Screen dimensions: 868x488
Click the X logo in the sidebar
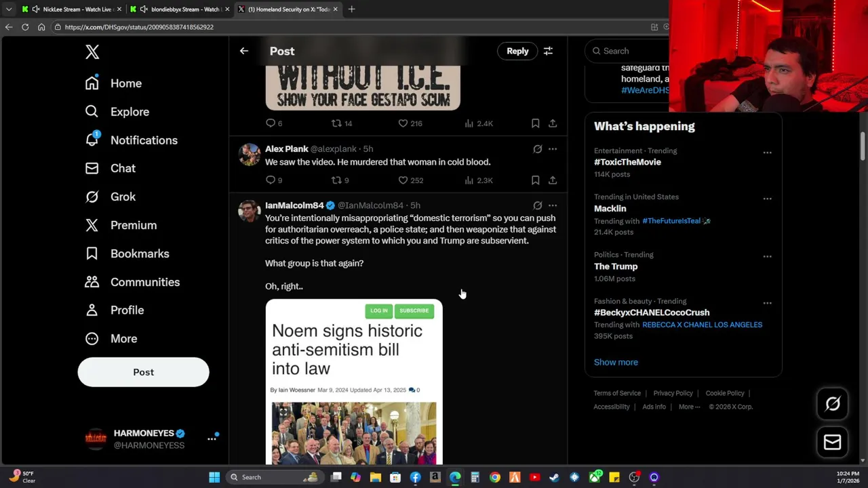click(92, 52)
